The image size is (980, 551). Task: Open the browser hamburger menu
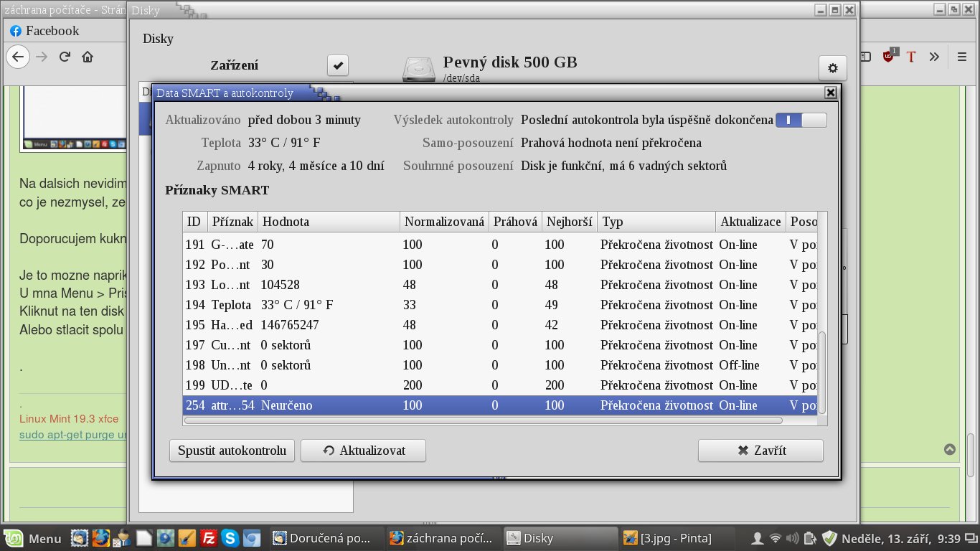[x=961, y=57]
